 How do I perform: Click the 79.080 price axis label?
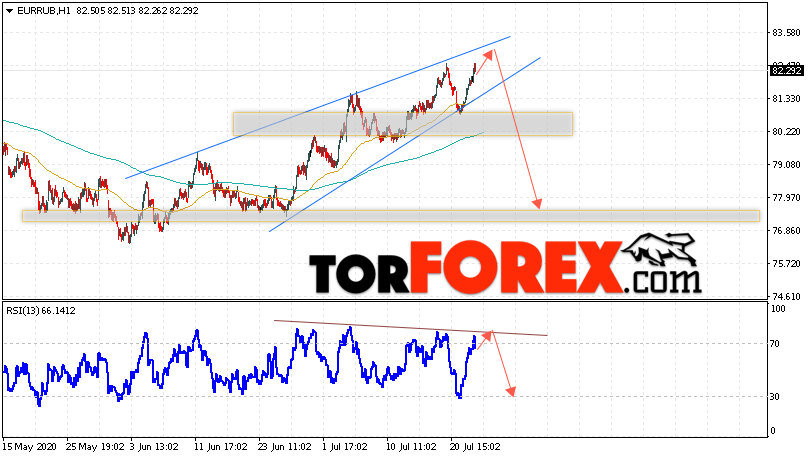786,165
